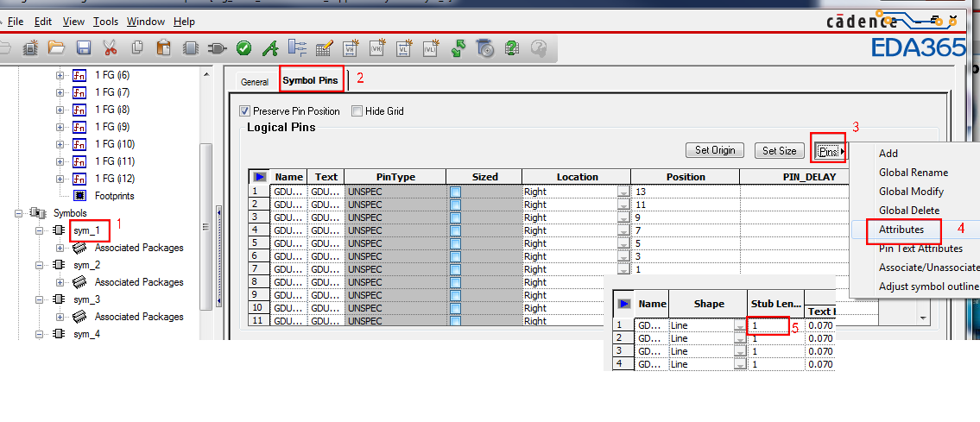Click the Save floppy disk icon
Screen dimensions: 980x422
[84, 47]
